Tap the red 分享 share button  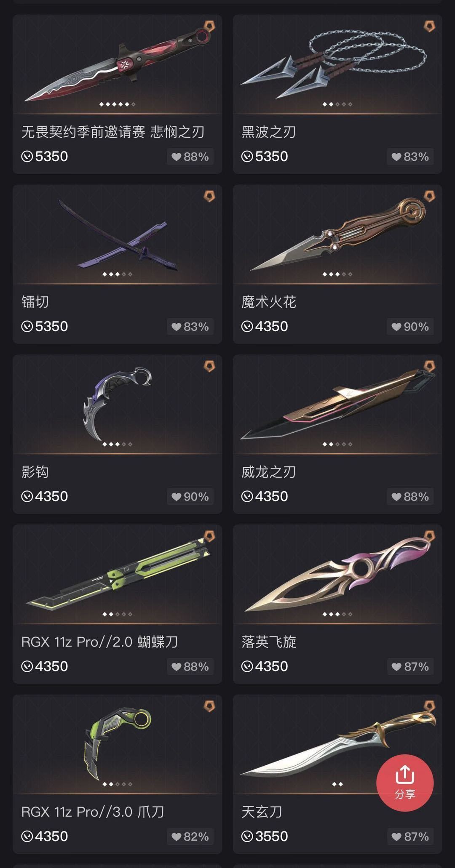tap(404, 783)
